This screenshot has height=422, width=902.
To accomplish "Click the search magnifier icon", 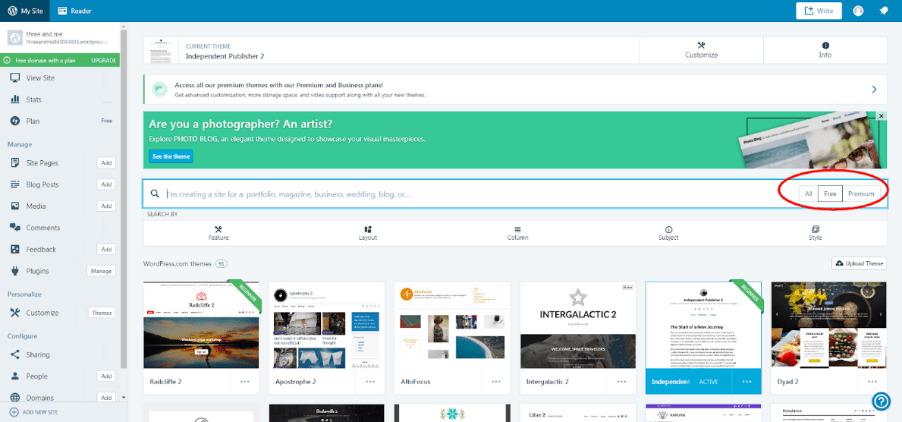I will (x=155, y=194).
